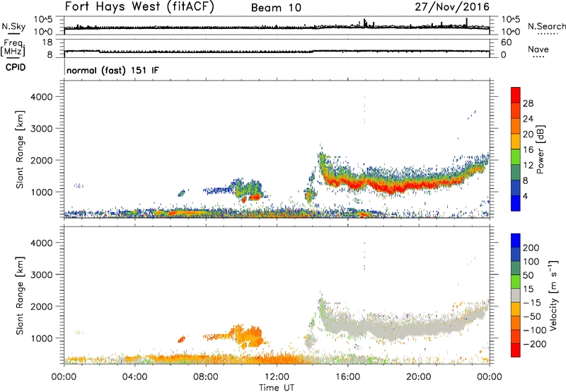Click the blue bottom of the power colorbar
Screen dimensions: 566x392
pyautogui.click(x=516, y=203)
